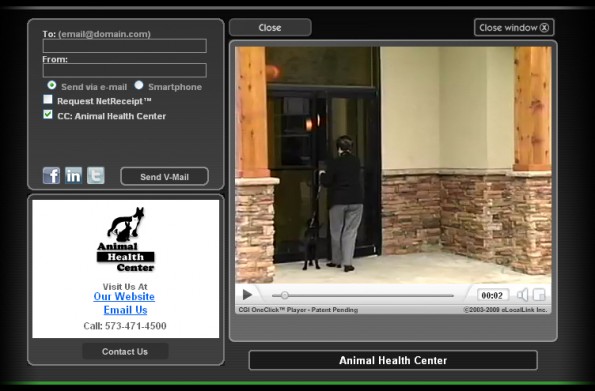Focus the From input field
Viewport: 595px width, 391px height.
[125, 71]
